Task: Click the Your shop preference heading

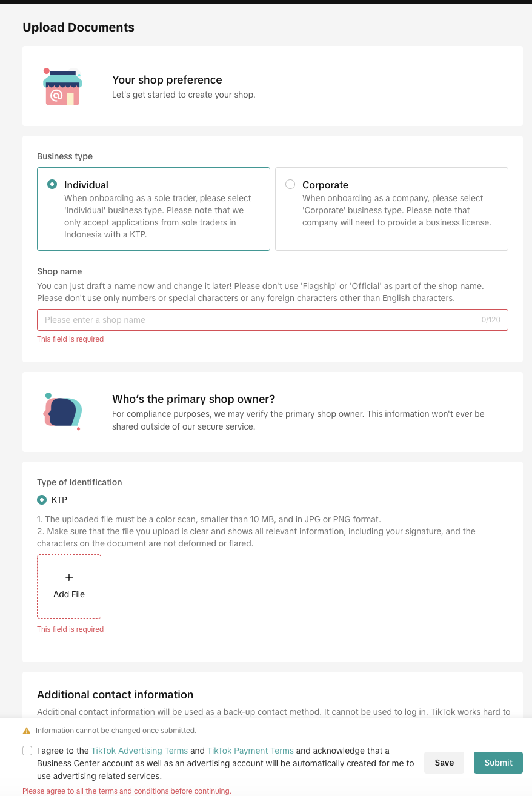Action: click(167, 80)
